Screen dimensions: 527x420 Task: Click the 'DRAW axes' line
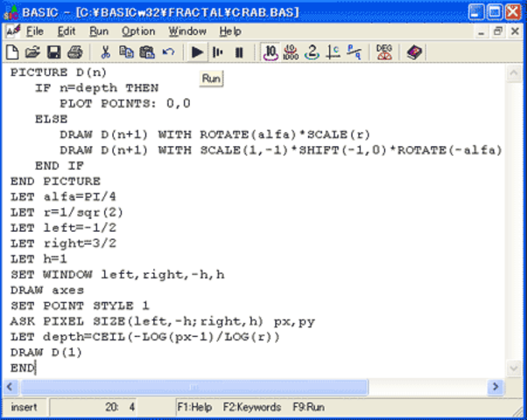click(x=47, y=290)
